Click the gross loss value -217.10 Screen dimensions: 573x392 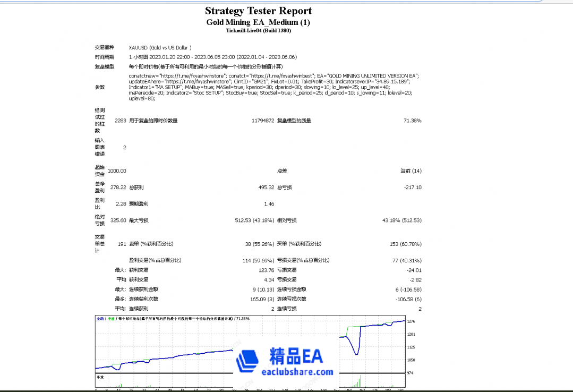411,187
